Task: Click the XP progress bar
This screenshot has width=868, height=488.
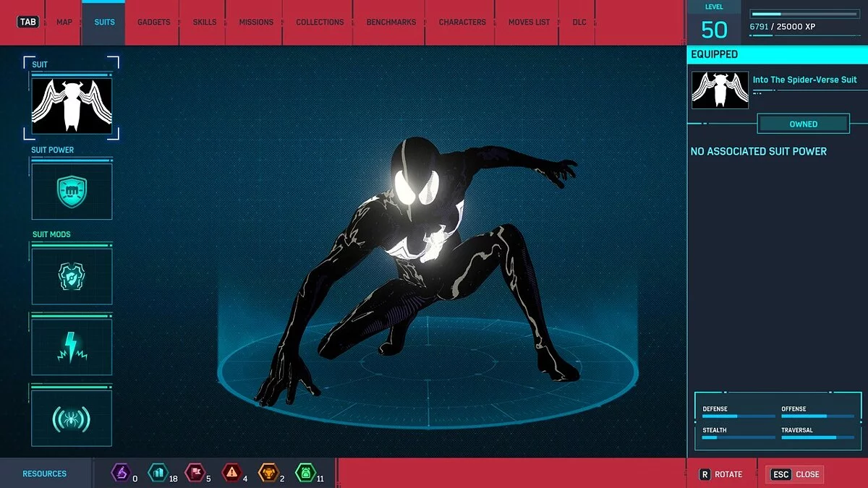Action: tap(805, 14)
